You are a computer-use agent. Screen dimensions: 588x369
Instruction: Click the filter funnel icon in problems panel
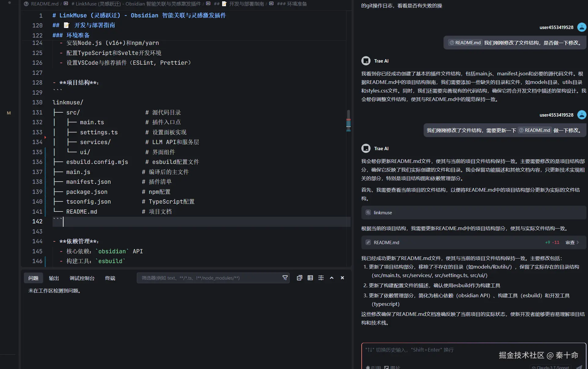(x=285, y=278)
